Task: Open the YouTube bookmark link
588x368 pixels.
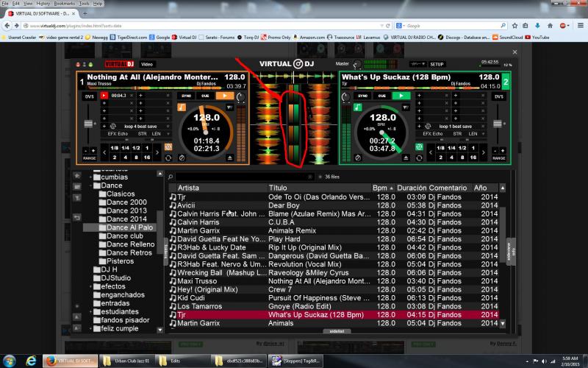Action: [x=537, y=38]
